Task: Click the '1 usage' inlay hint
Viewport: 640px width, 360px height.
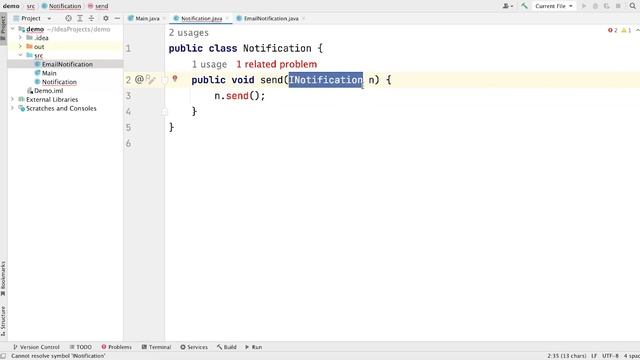Action: click(x=209, y=64)
